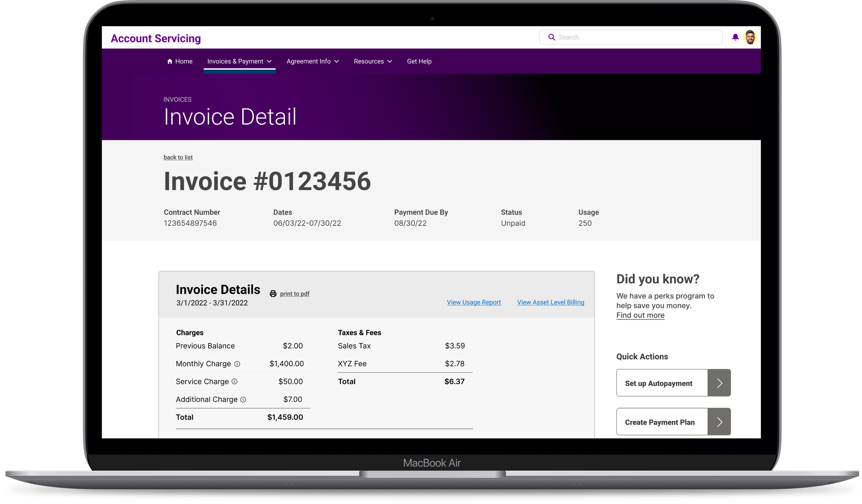Go to the Home menu item
The image size is (862, 504).
180,61
